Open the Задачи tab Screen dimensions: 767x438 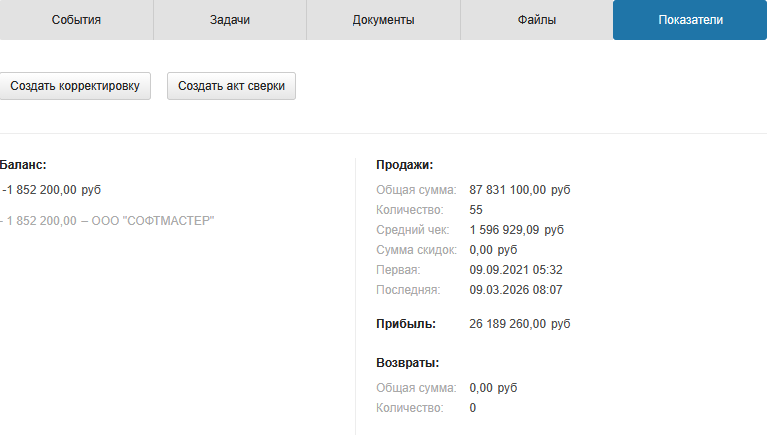point(230,20)
